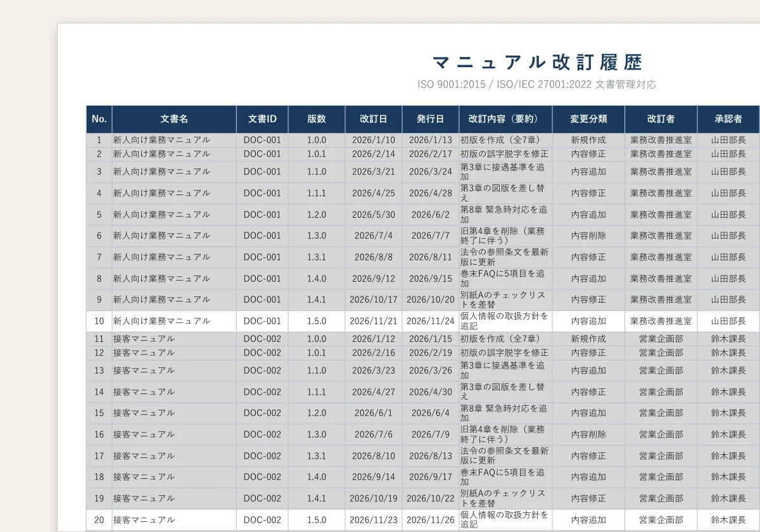Click the revision date 2026/1/10
760x532 pixels.
point(374,140)
